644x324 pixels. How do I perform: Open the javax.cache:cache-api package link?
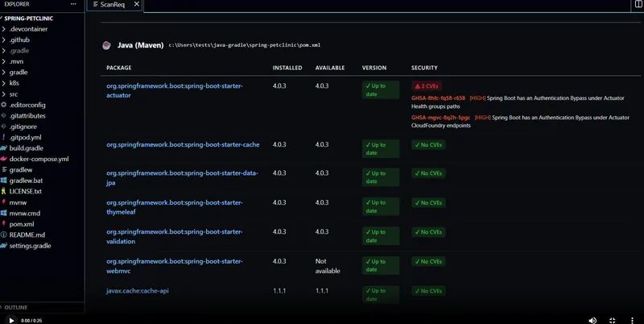pos(137,291)
